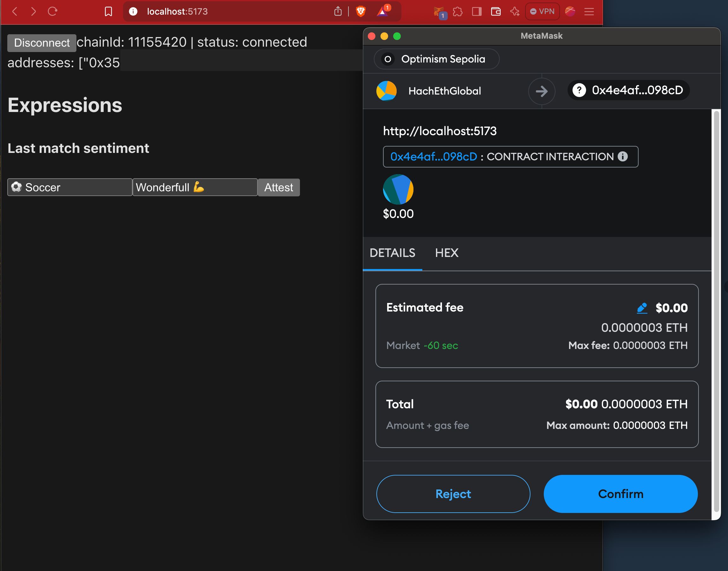Click the unknown recipient question mark icon

point(579,90)
